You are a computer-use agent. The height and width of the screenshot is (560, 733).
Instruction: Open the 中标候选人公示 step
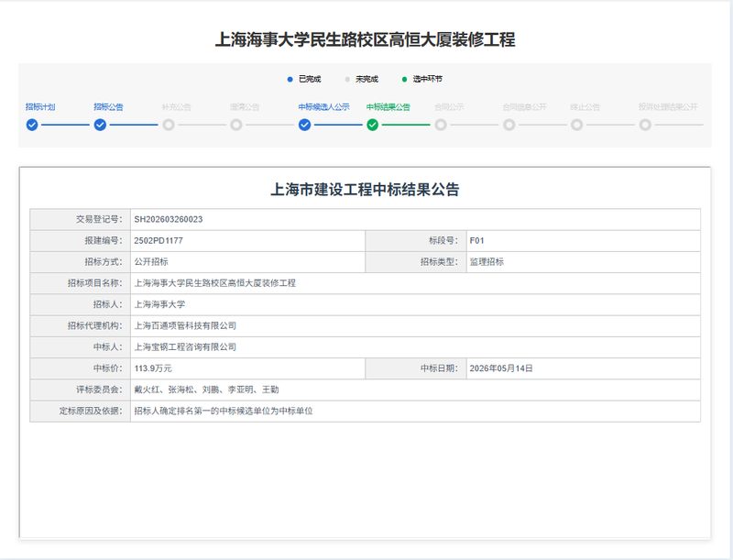pyautogui.click(x=324, y=107)
